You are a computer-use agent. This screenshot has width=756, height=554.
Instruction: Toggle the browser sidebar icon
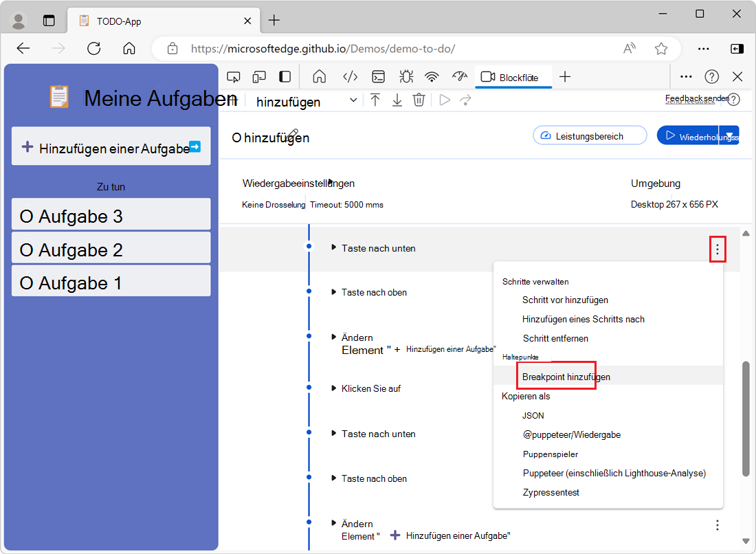737,49
